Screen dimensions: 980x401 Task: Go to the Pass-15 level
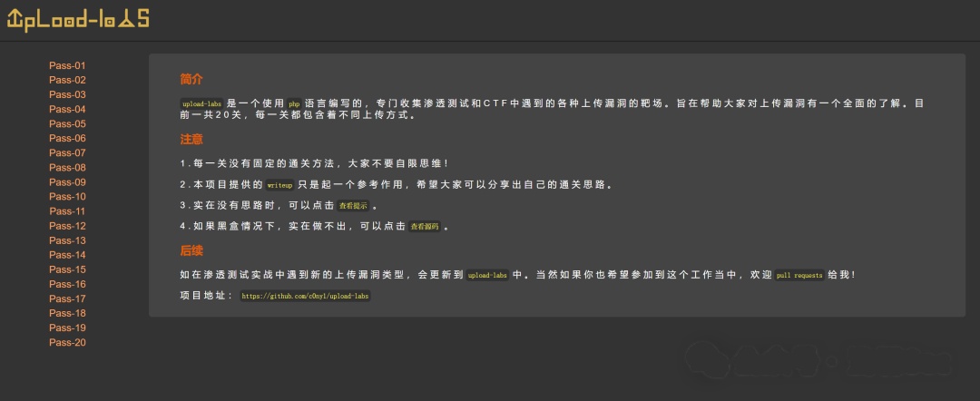pos(67,269)
